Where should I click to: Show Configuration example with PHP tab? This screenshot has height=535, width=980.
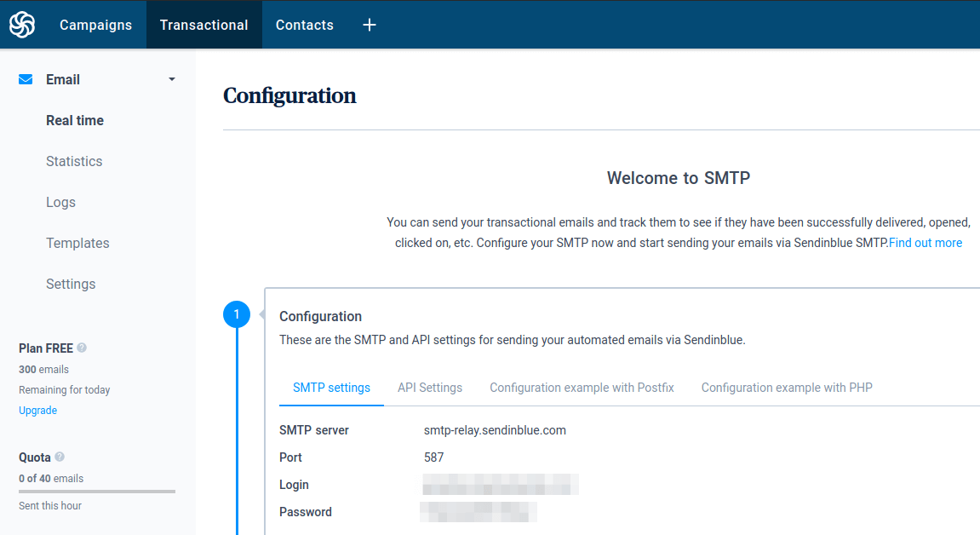[787, 388]
